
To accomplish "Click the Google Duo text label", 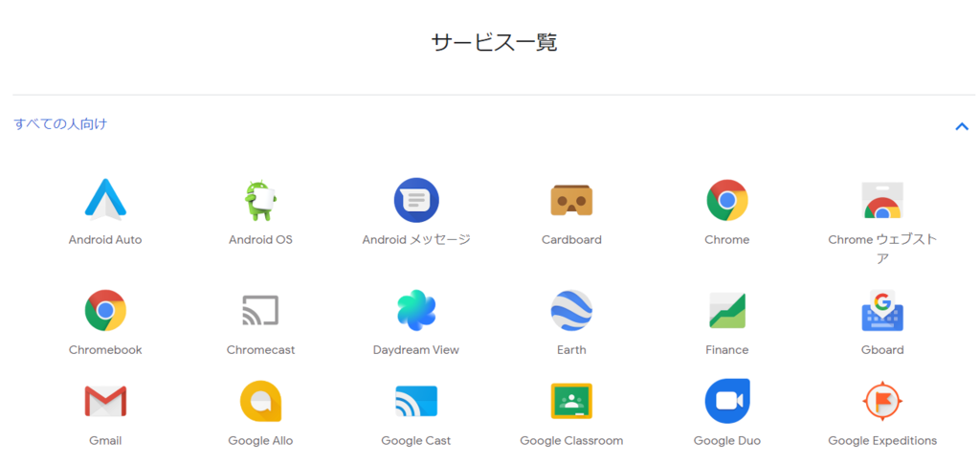I will [727, 441].
